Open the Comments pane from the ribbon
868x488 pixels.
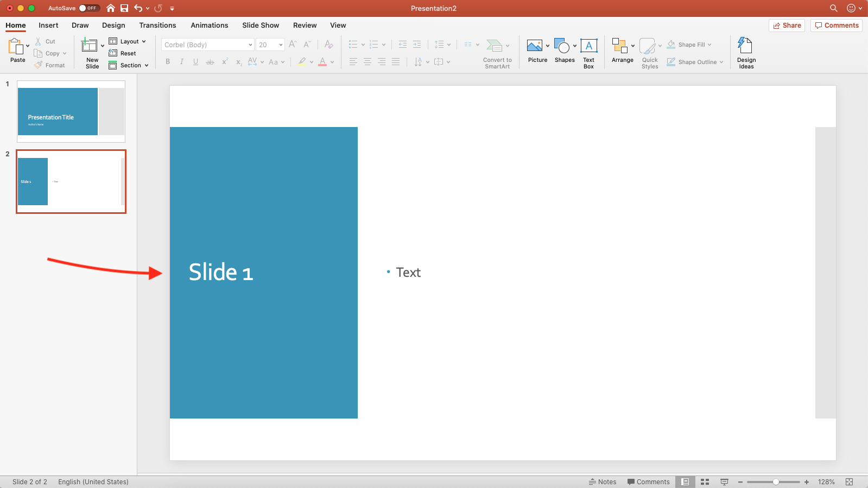tap(837, 26)
